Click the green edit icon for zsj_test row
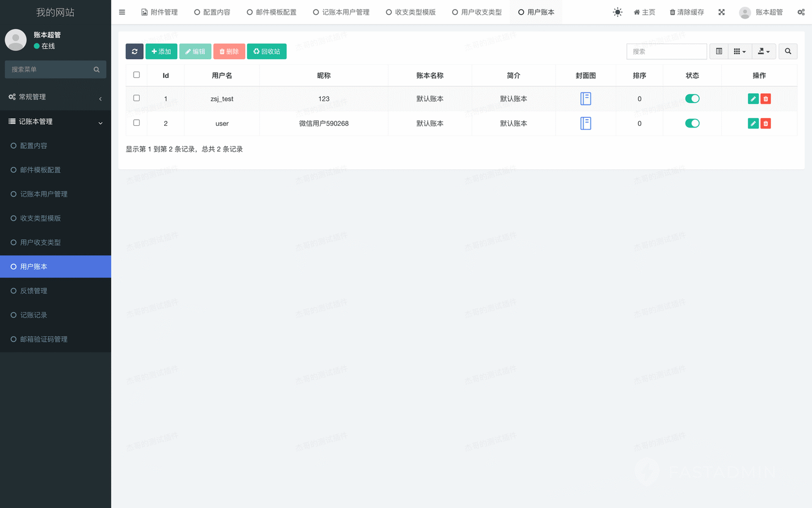This screenshot has width=812, height=508. click(x=753, y=99)
